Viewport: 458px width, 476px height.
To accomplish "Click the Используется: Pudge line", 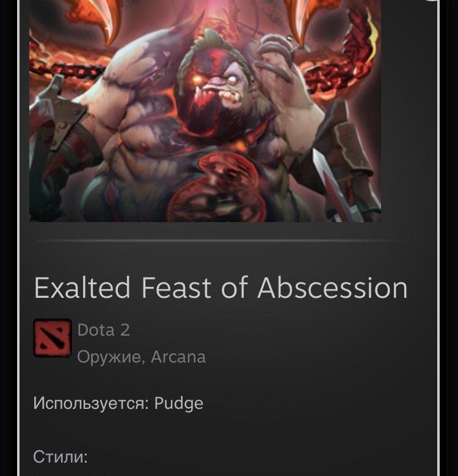I will coord(118,404).
